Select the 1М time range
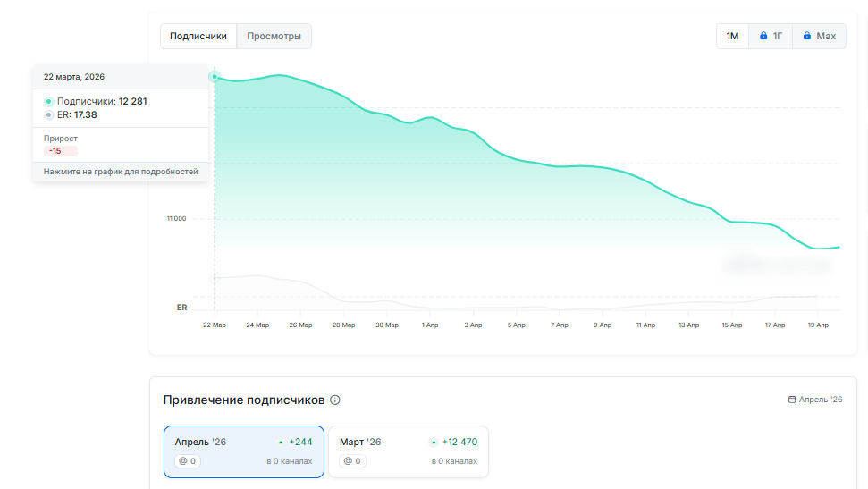868x489 pixels. (732, 37)
